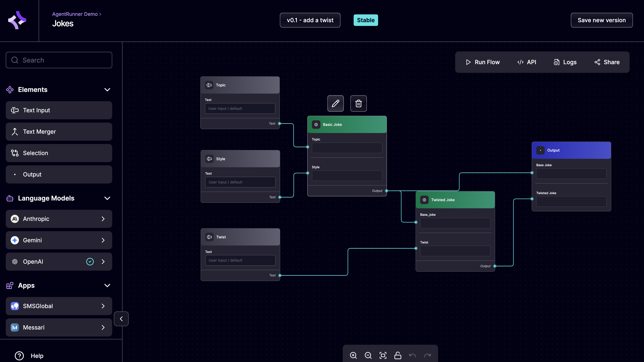Zoom out on the canvas
This screenshot has width=644, height=362.
coord(368,355)
